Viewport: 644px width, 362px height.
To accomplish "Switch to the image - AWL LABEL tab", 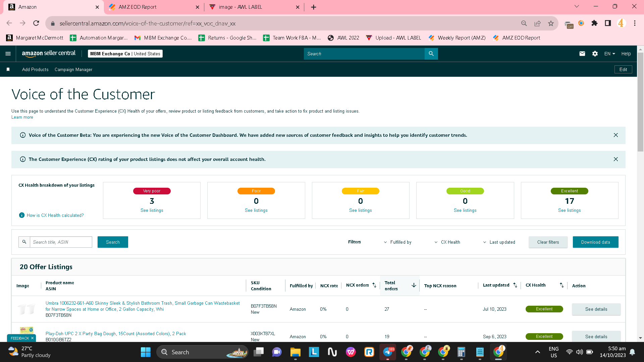I will click(254, 7).
